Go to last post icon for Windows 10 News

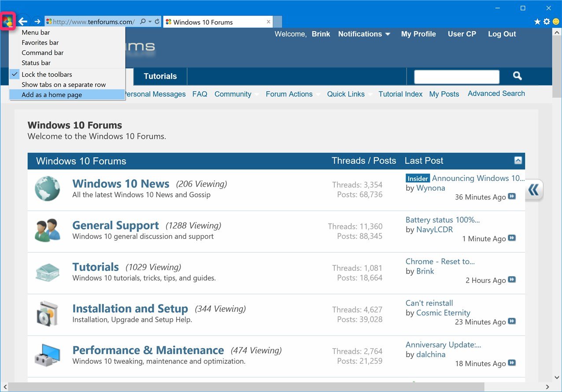(512, 196)
